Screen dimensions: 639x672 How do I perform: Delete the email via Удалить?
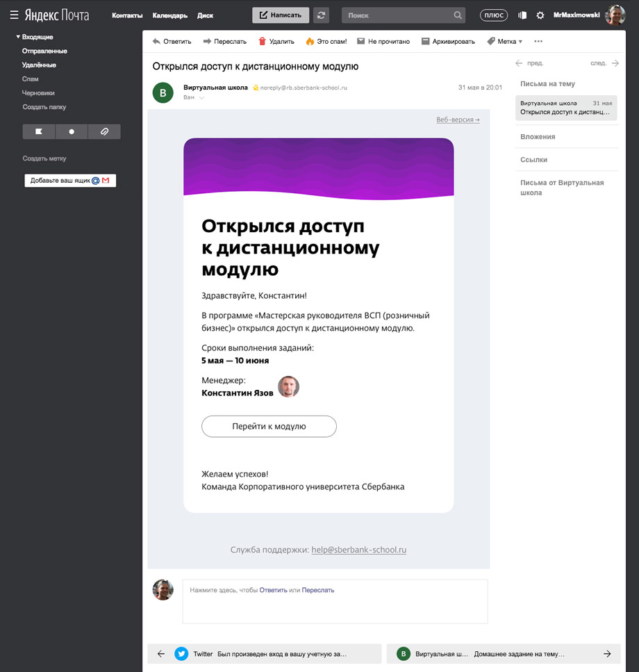[x=276, y=42]
